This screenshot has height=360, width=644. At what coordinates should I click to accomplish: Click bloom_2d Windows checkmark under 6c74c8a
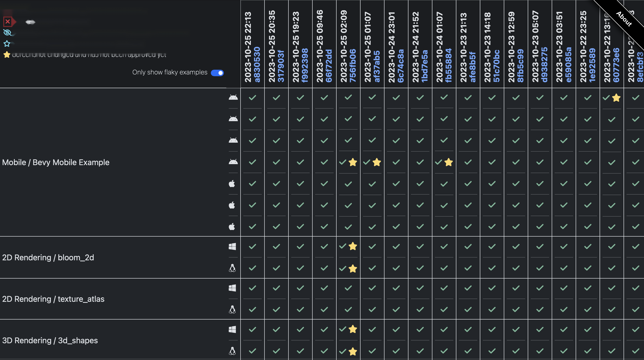click(x=396, y=247)
